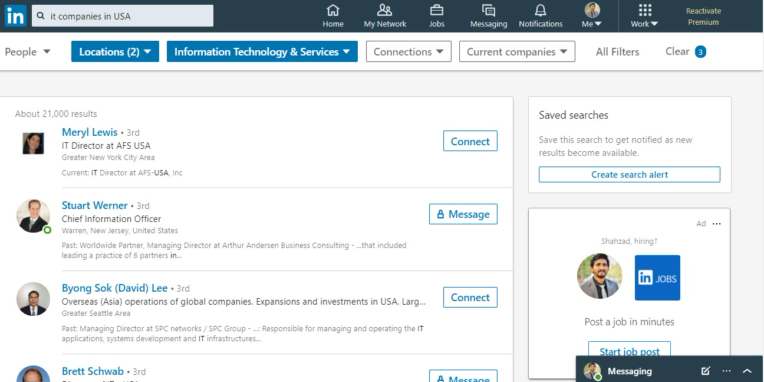Click Create search alert button
Screen dimensions: 764x382
tap(630, 174)
